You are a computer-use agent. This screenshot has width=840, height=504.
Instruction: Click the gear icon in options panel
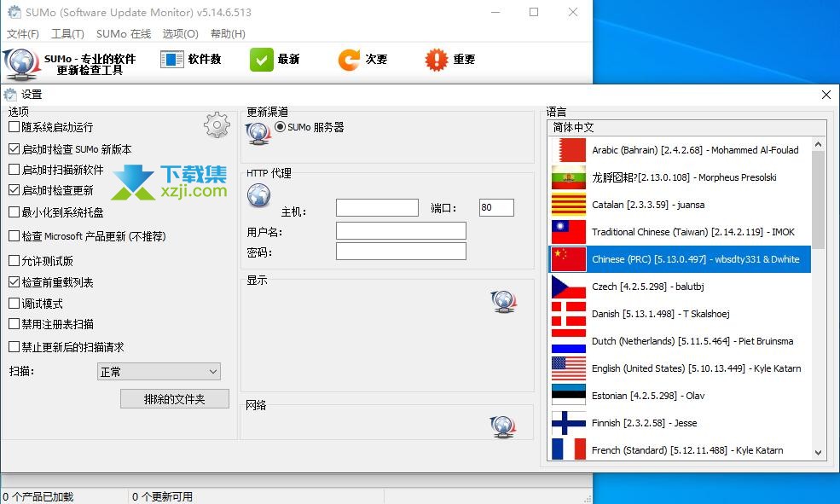pos(217,125)
